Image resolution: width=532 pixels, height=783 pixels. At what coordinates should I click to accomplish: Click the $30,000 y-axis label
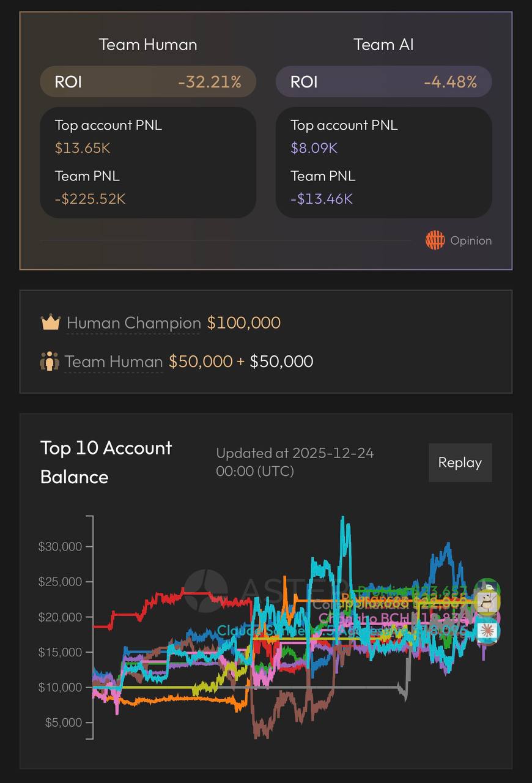tap(60, 546)
